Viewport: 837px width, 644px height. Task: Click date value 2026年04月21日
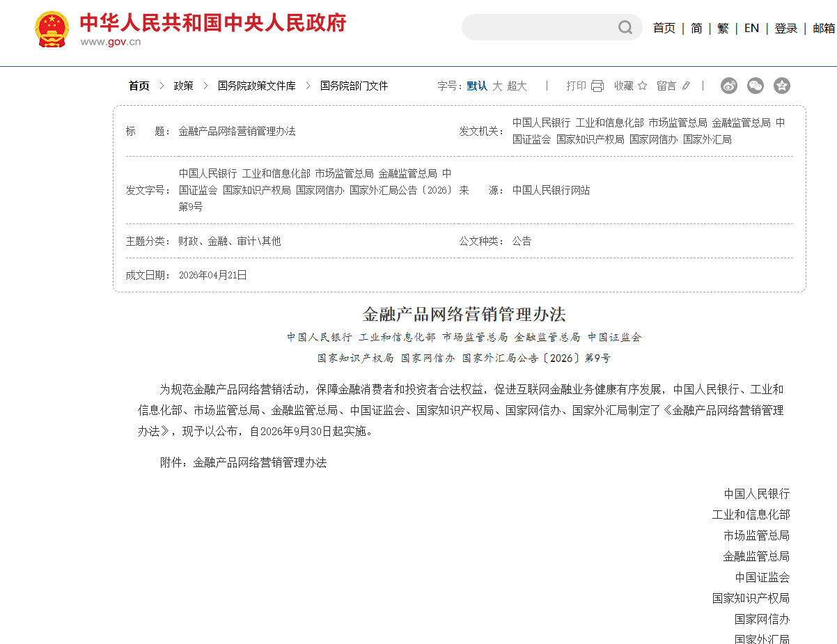(x=213, y=275)
